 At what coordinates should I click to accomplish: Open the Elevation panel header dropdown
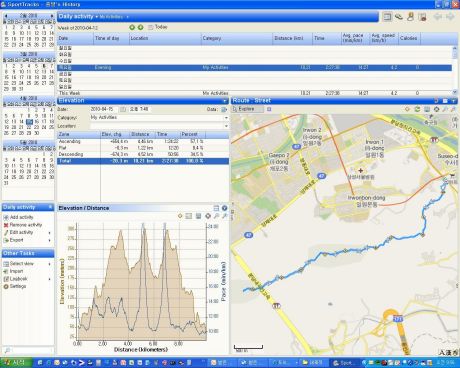tap(225, 101)
